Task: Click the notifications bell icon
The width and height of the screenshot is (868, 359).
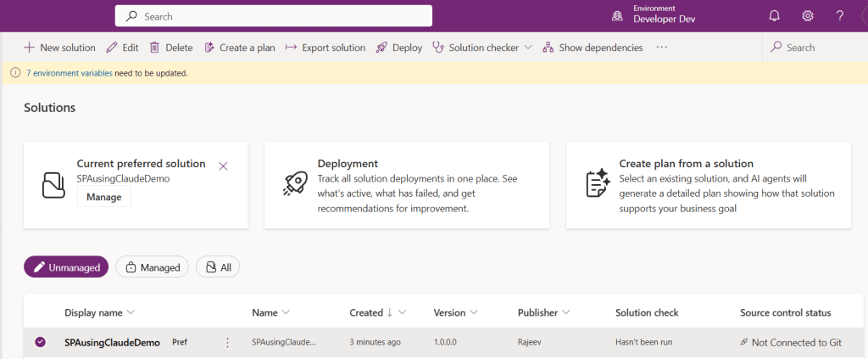Action: 774,16
